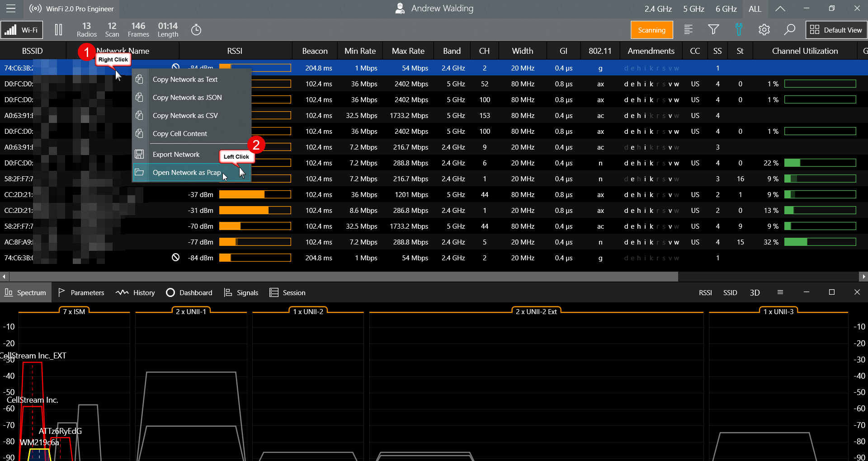Viewport: 868px width, 461px height.
Task: Open WinFi settings gear
Action: pos(764,29)
